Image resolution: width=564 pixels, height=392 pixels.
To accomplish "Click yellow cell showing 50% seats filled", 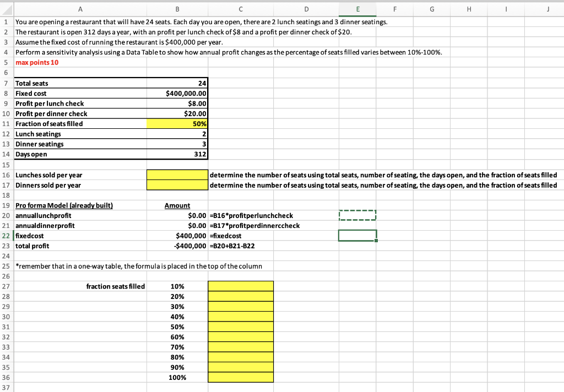I will coord(177,124).
